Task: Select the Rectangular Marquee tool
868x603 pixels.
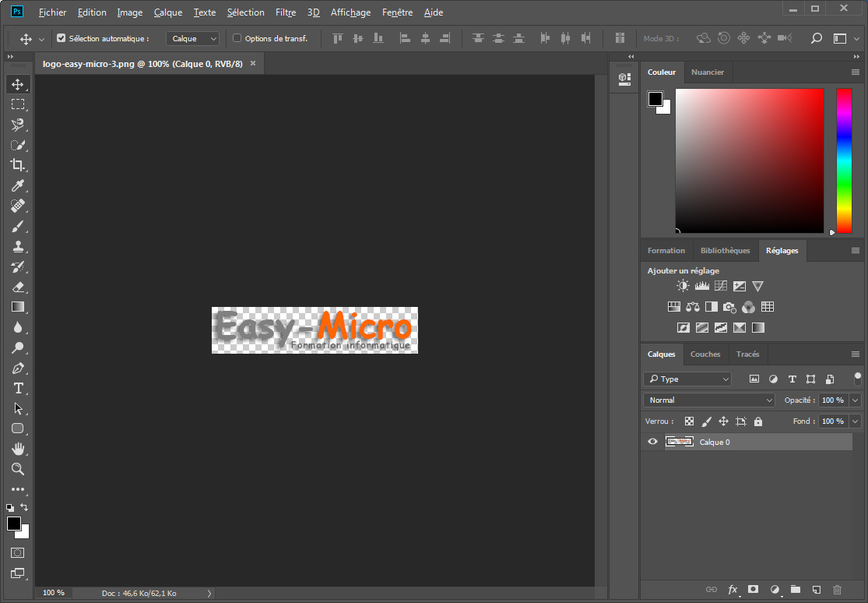Action: 18,104
